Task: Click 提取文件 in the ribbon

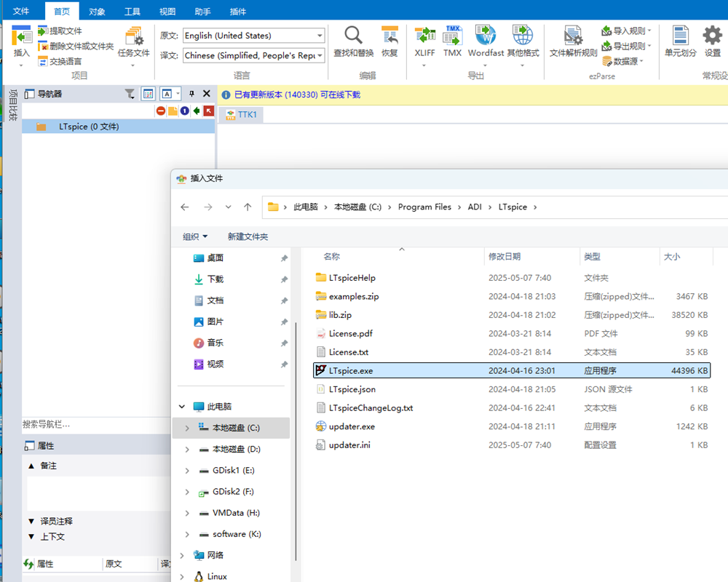Action: coord(60,31)
